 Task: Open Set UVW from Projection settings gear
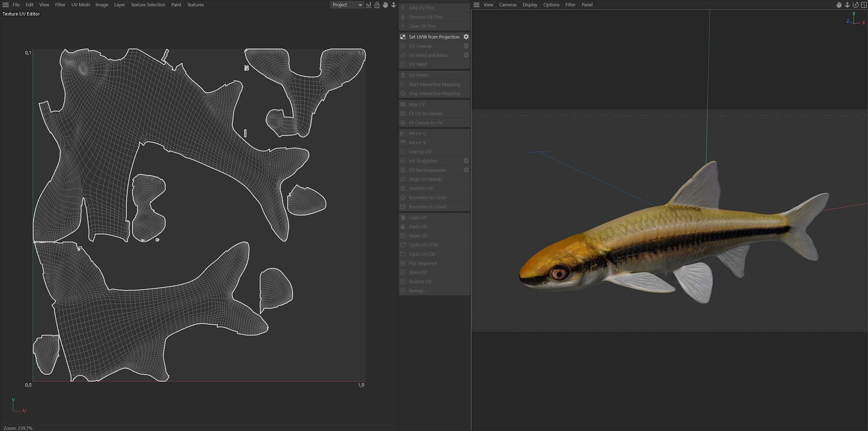pos(466,36)
